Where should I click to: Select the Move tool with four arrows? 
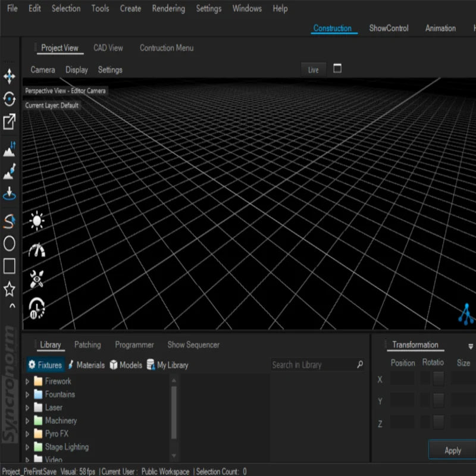pos(10,76)
